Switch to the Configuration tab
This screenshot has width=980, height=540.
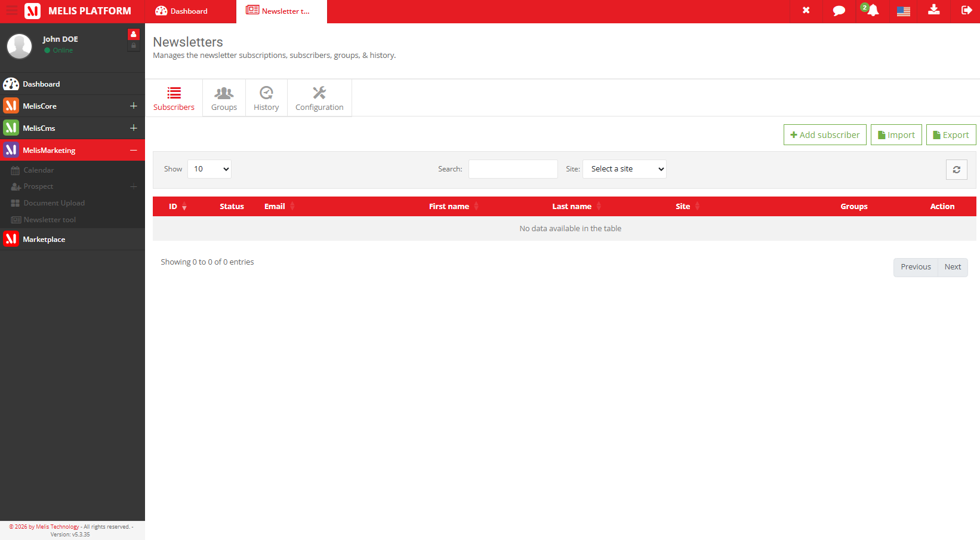[x=319, y=98]
